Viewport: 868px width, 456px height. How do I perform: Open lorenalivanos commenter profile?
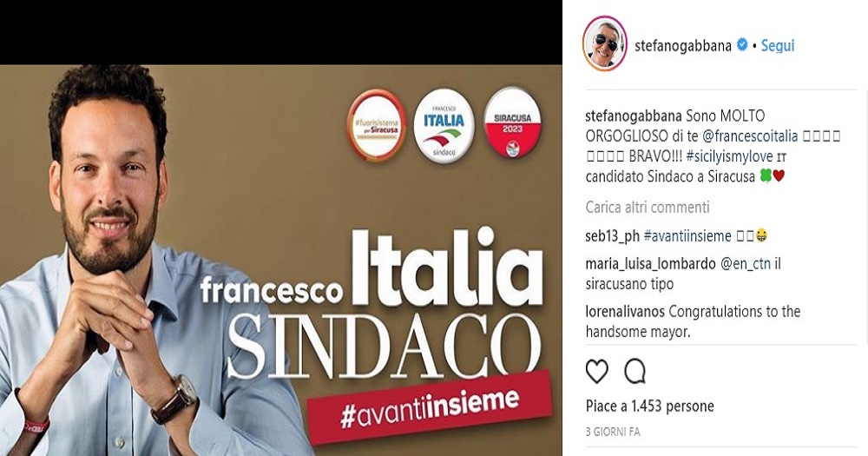[625, 312]
